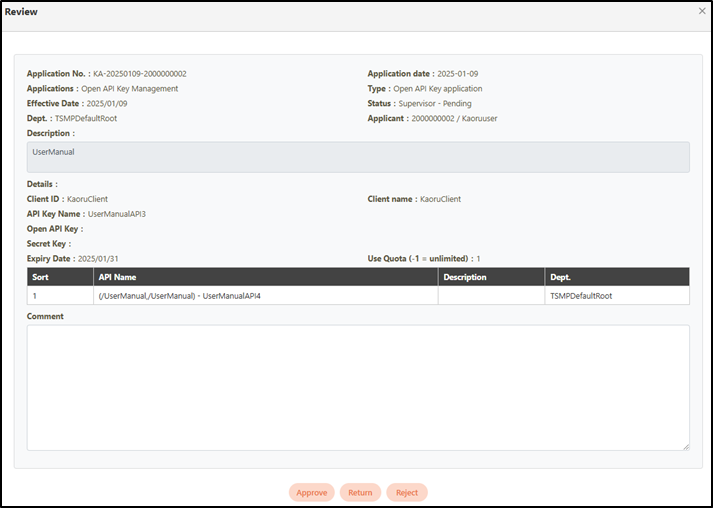Click the applicant 2000000002 / Kaoruuser text
Image resolution: width=713 pixels, height=508 pixels.
click(x=454, y=118)
